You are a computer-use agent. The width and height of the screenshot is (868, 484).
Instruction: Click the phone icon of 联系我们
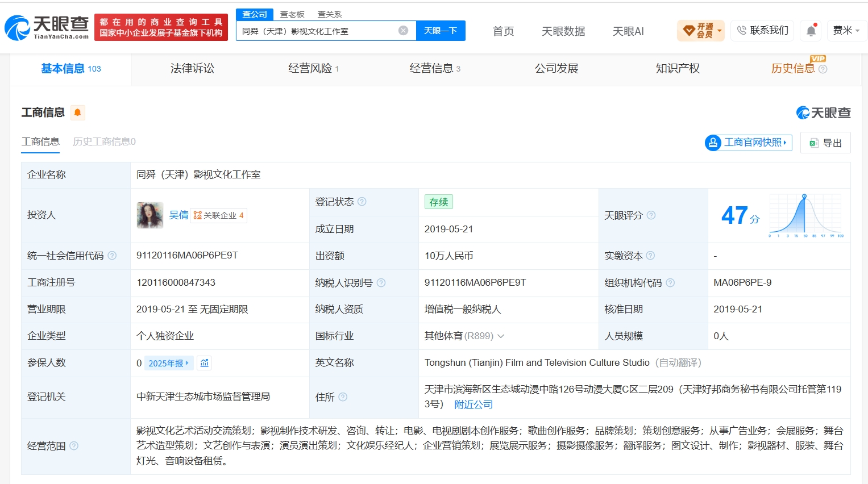(741, 31)
